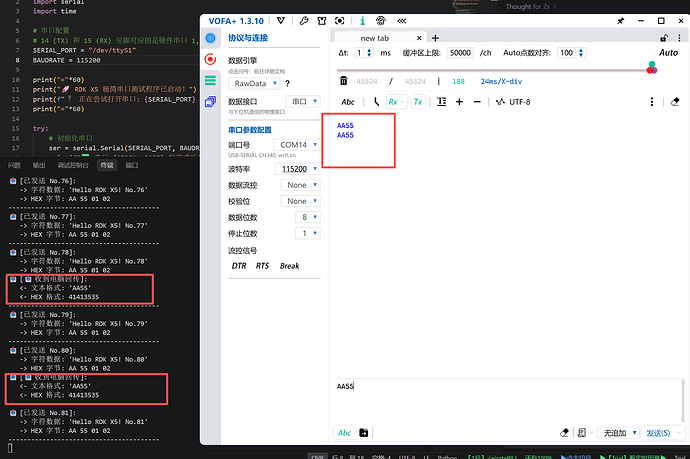Open the COM14 port dropdown

[297, 145]
